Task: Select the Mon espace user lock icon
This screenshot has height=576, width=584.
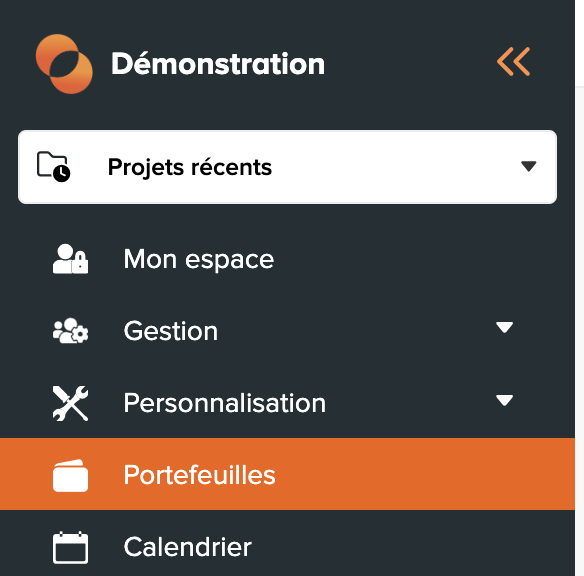Action: pyautogui.click(x=70, y=259)
